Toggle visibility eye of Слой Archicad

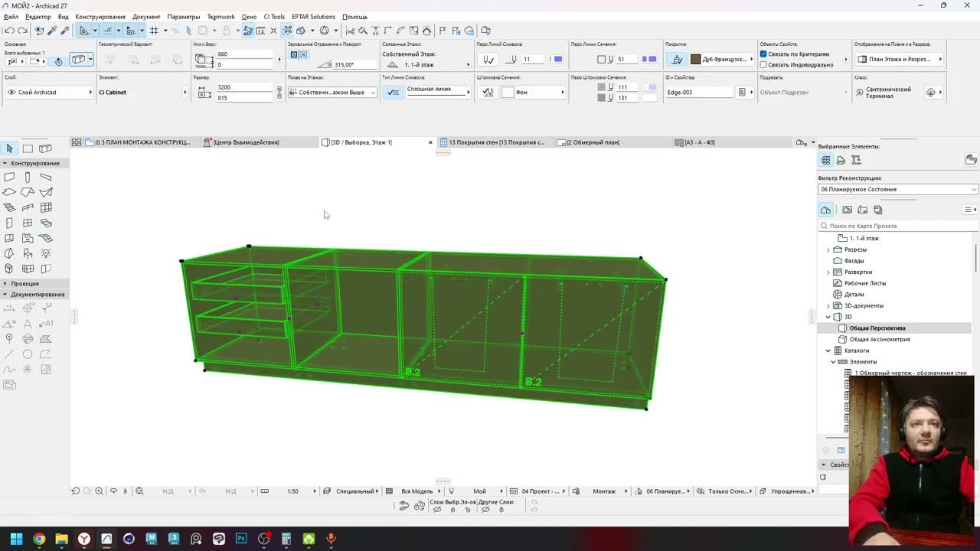[x=11, y=93]
